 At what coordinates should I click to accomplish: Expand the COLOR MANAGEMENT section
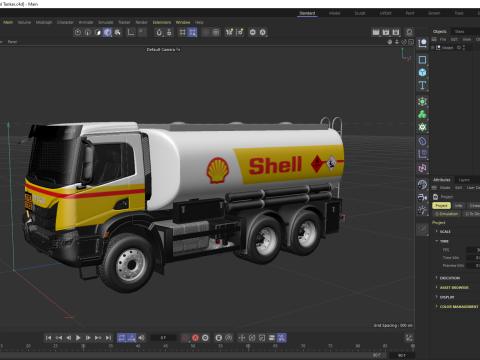(459, 306)
